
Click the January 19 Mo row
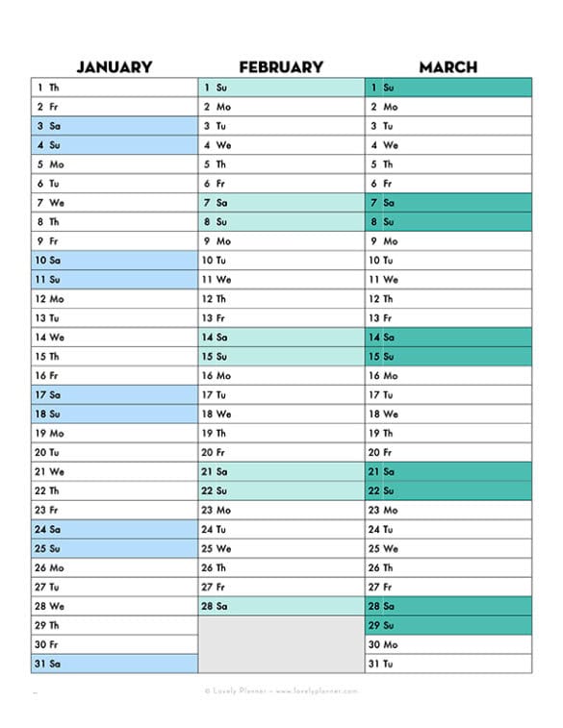[115, 433]
